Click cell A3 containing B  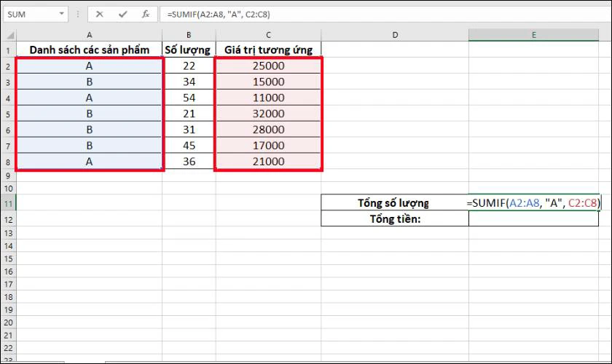tap(90, 82)
